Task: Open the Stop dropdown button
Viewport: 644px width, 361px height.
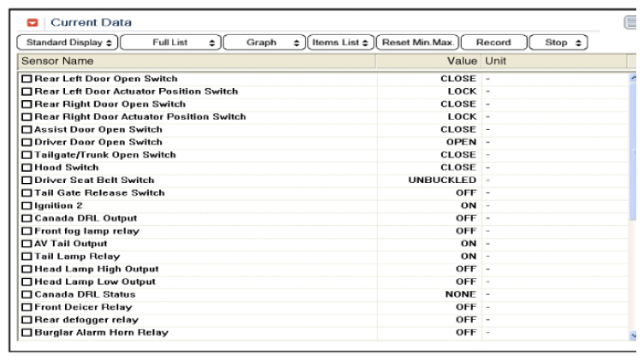Action: (558, 42)
